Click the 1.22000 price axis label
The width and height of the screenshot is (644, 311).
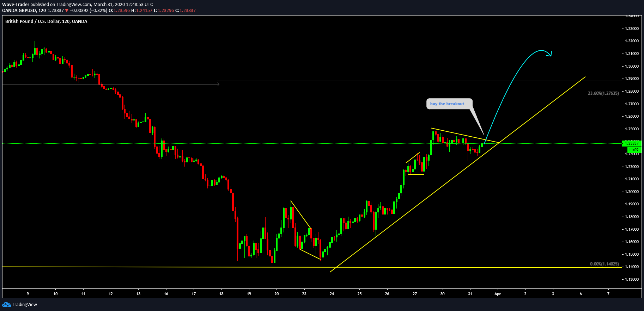coord(632,167)
